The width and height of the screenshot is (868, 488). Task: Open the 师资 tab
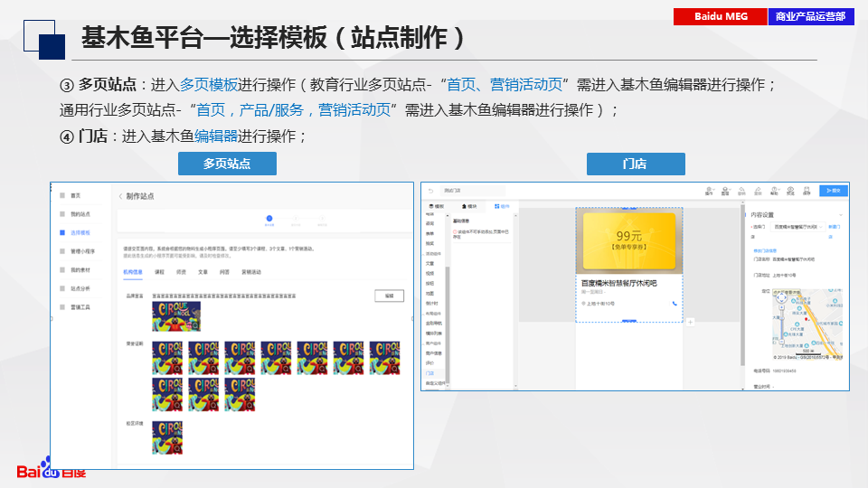[x=181, y=272]
